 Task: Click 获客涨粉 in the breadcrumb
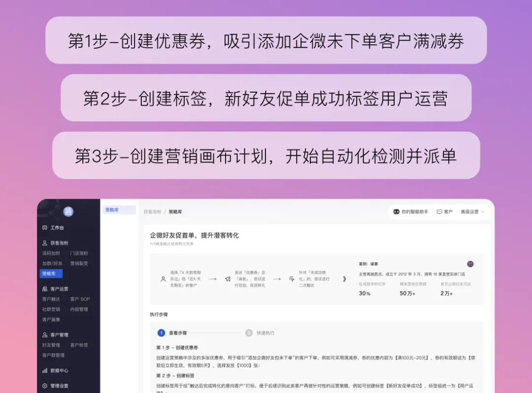tap(152, 212)
